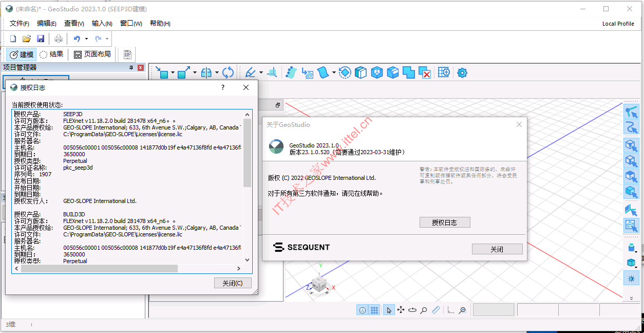
Task: Open 页面布局 page layout view
Action: pos(92,54)
